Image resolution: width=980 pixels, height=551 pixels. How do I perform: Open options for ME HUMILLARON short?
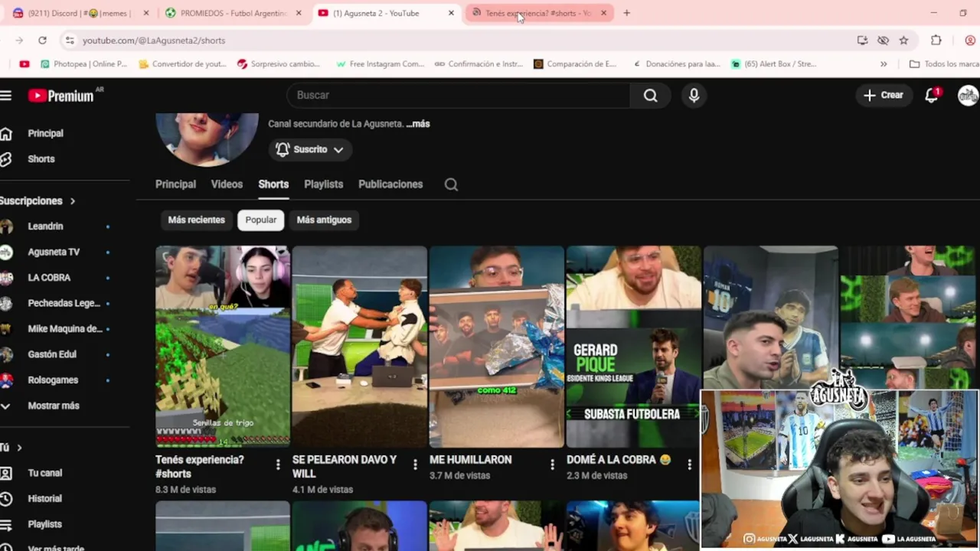point(552,465)
